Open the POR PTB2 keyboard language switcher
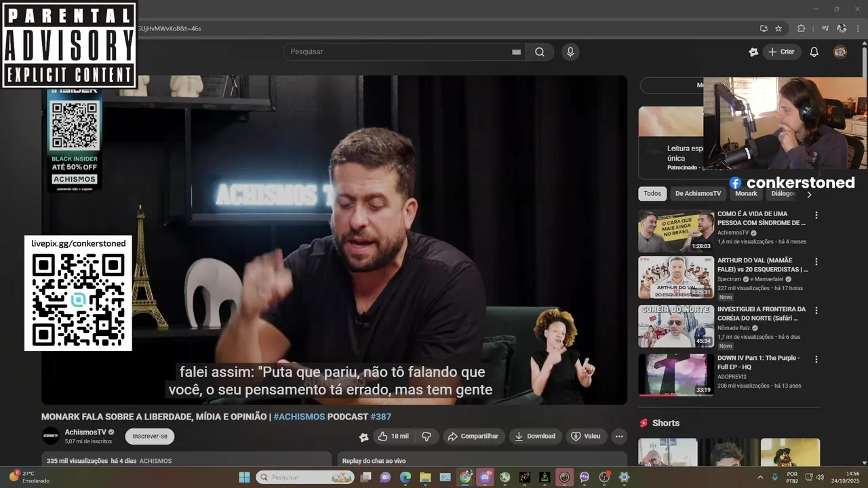 792,477
